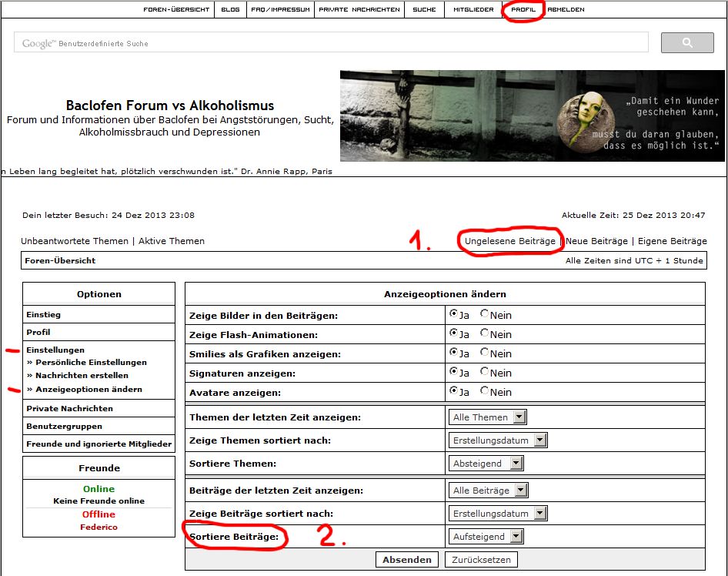Image resolution: width=728 pixels, height=576 pixels.
Task: Click offline friend Federico
Action: point(99,527)
